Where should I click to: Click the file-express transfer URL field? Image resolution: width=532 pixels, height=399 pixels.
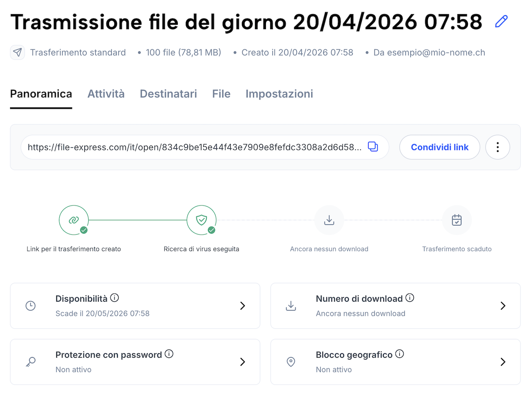coord(205,147)
